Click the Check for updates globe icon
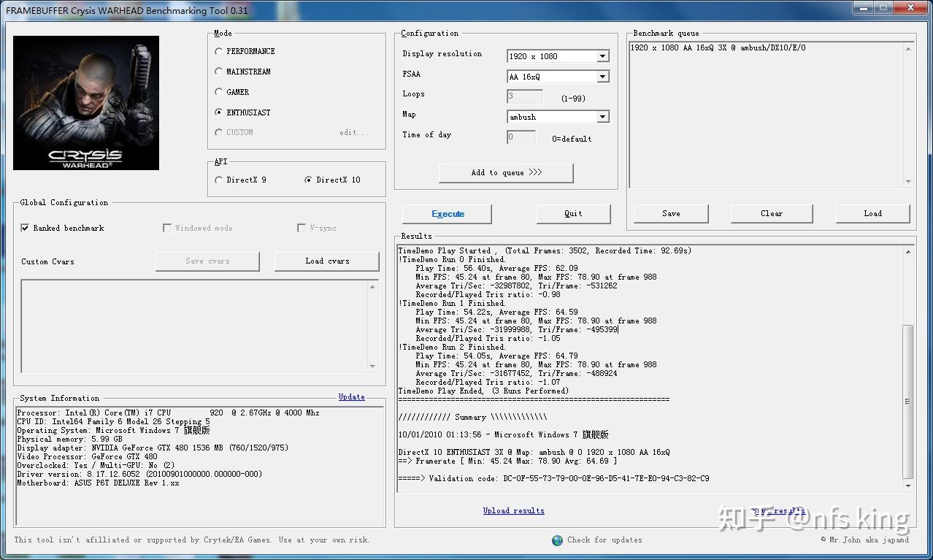 pyautogui.click(x=558, y=540)
